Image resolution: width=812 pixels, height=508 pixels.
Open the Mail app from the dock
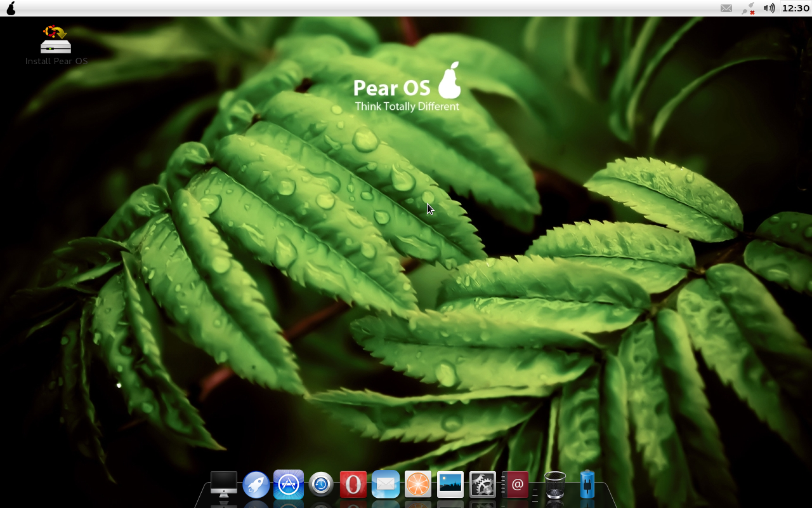pos(386,485)
